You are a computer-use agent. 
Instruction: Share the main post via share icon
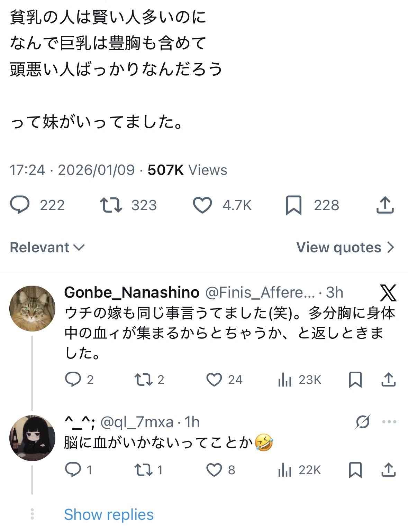click(385, 205)
